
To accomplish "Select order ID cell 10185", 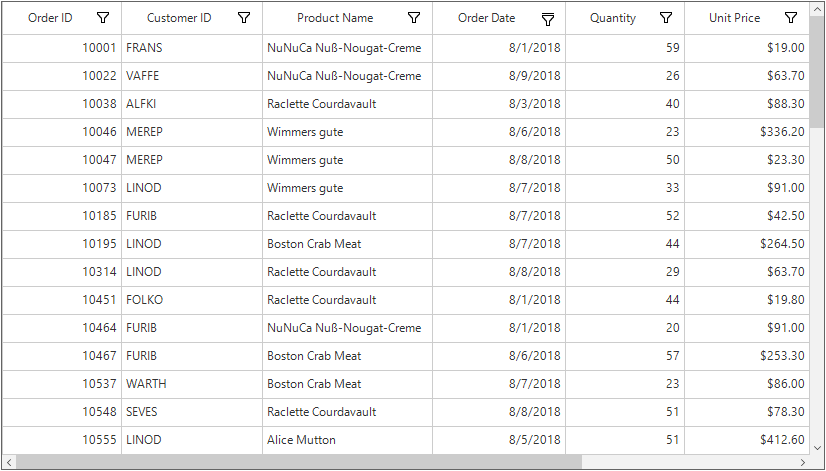I will tap(62, 216).
